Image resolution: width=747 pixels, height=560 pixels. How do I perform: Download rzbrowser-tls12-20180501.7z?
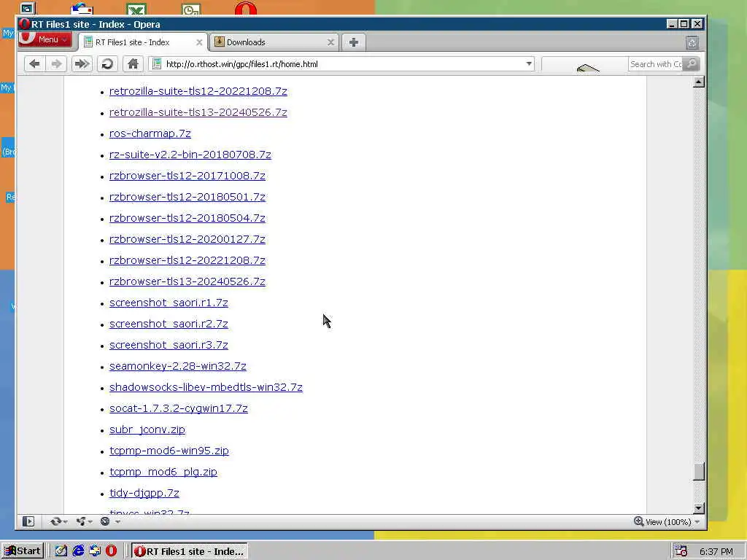pos(187,197)
